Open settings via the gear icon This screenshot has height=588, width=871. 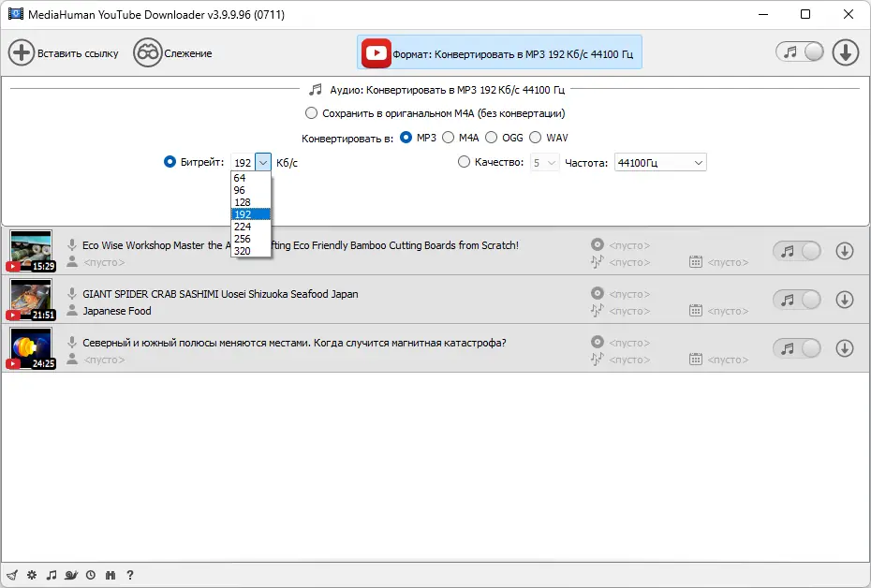pyautogui.click(x=32, y=575)
